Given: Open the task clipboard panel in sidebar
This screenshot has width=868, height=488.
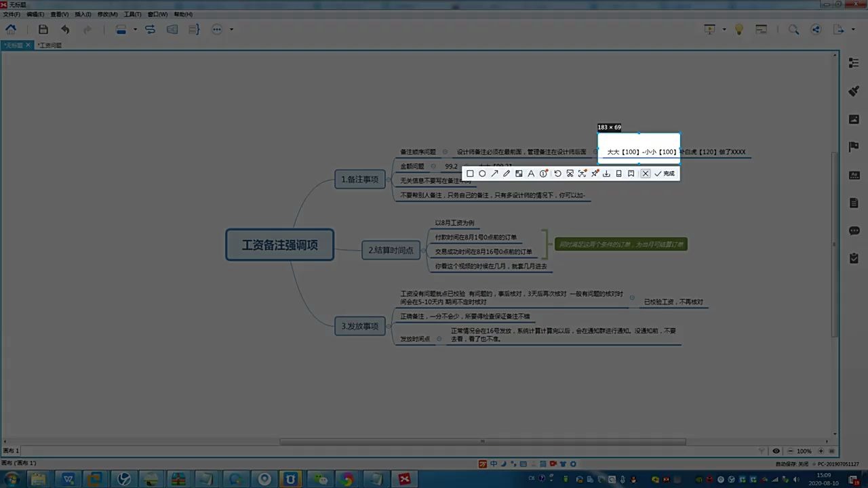Looking at the screenshot, I should pyautogui.click(x=854, y=258).
